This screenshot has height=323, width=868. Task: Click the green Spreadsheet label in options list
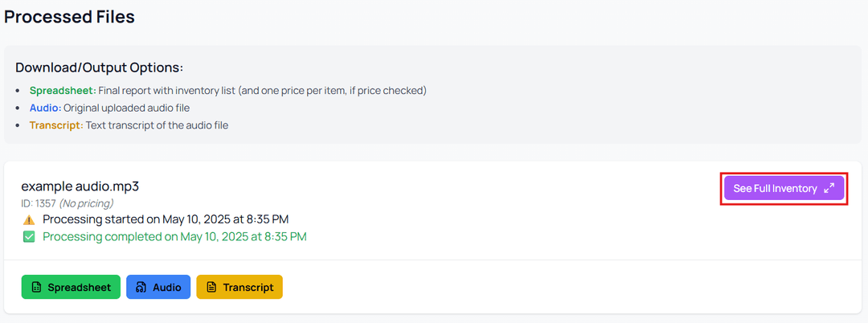tap(63, 90)
